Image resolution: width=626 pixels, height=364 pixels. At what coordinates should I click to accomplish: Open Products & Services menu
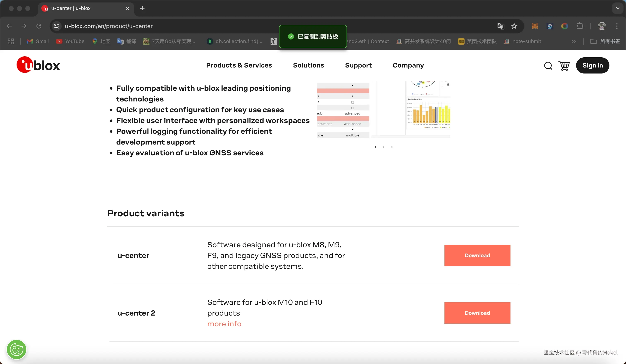pos(239,65)
